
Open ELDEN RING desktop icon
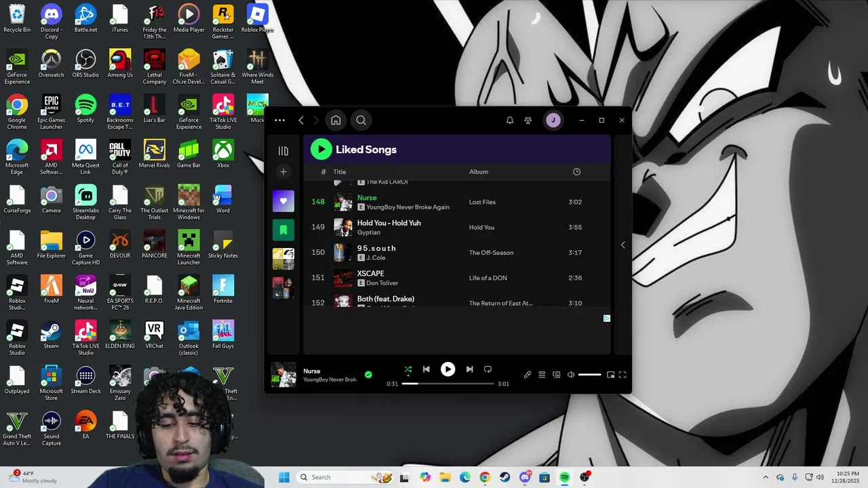(x=120, y=335)
